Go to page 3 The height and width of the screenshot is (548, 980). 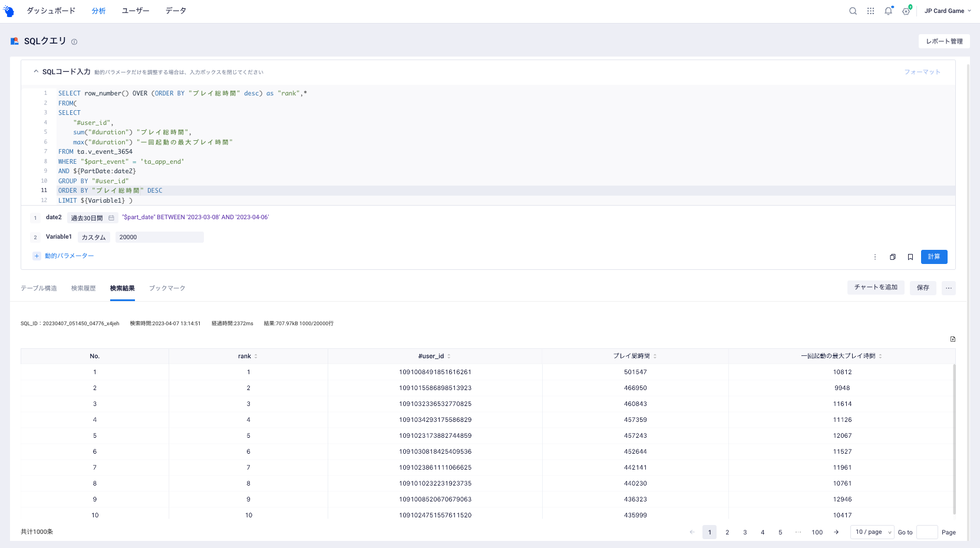click(745, 532)
